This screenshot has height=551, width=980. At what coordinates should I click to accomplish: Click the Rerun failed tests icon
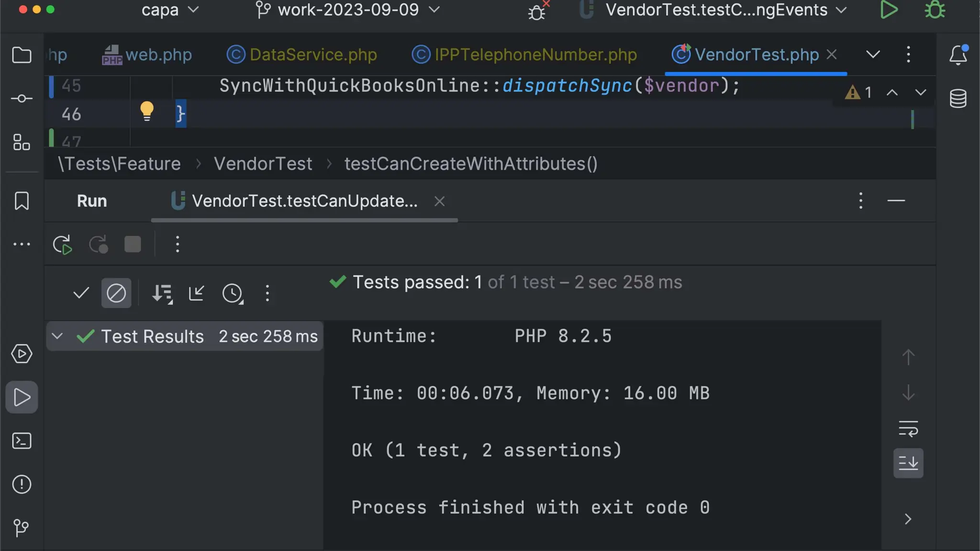(x=99, y=244)
